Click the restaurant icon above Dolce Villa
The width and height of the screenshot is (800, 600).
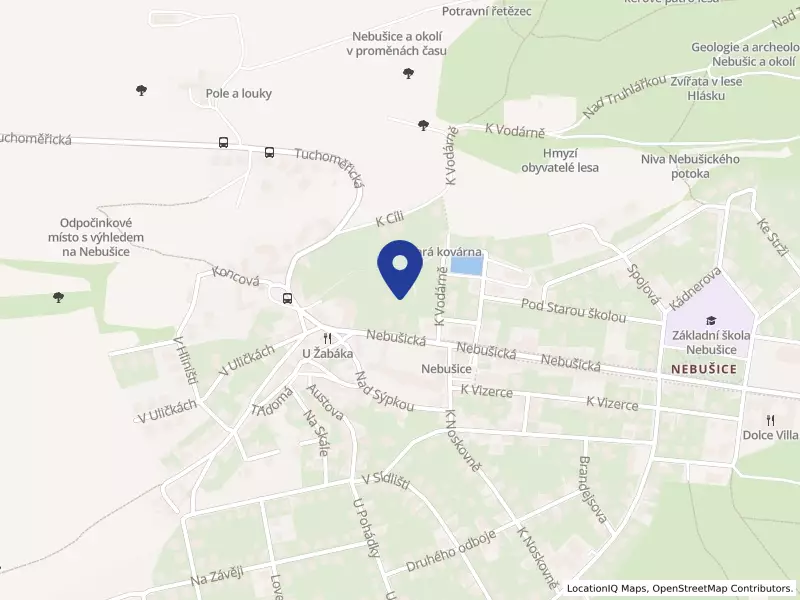(770, 421)
